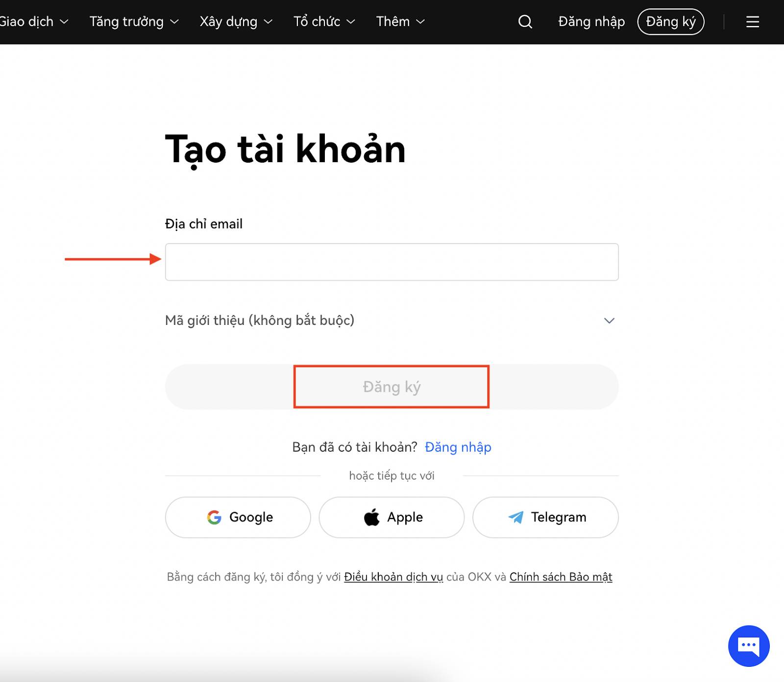Open the blue chat support bubble

click(x=748, y=645)
